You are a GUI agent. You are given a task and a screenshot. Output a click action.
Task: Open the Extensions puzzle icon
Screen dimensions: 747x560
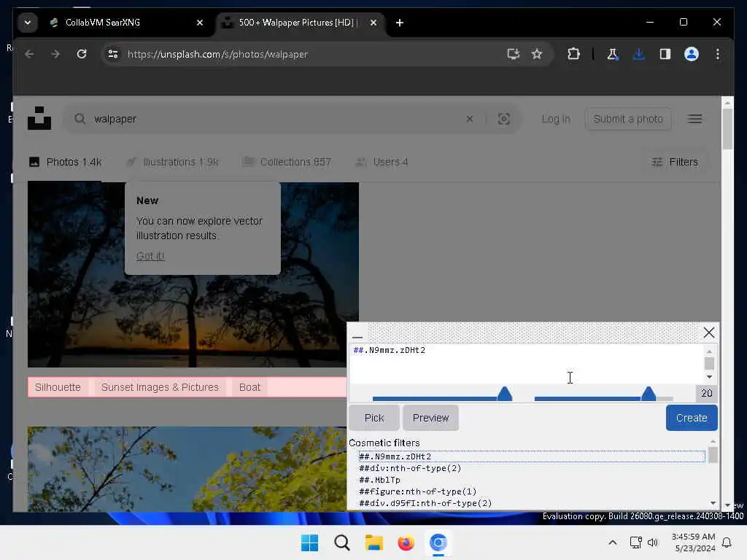click(x=573, y=54)
